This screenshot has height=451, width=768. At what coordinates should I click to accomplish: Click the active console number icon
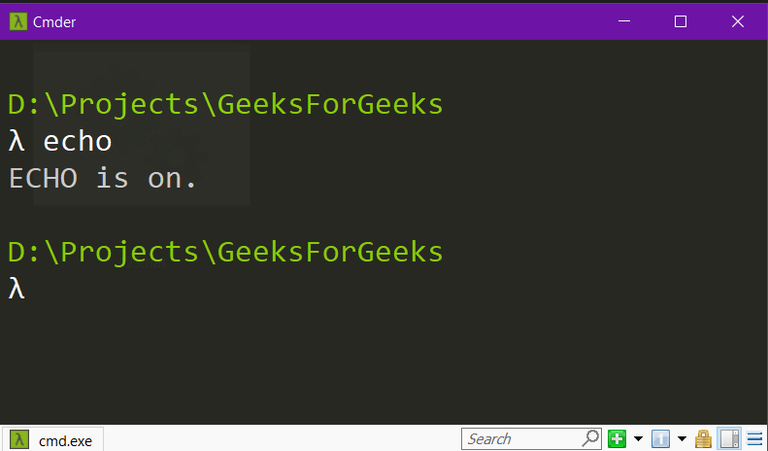(660, 439)
